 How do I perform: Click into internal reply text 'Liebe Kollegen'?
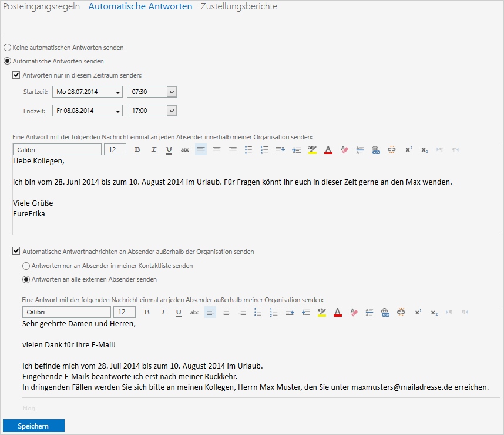pyautogui.click(x=39, y=161)
